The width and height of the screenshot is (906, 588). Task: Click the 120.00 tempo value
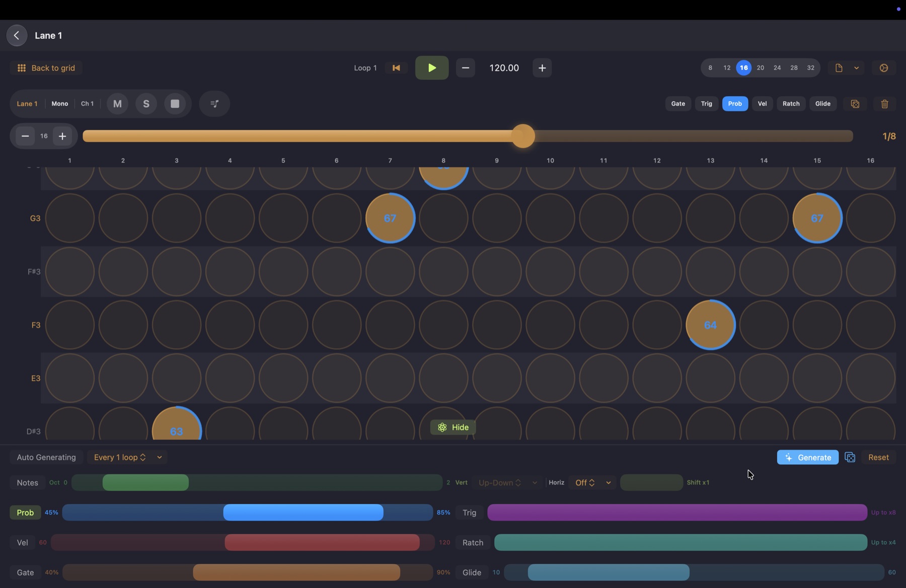[x=504, y=68]
